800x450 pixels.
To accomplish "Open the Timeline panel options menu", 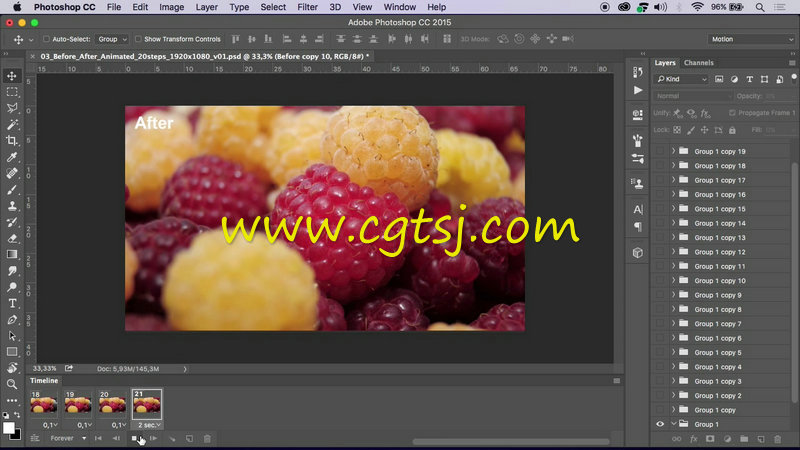I will 616,381.
